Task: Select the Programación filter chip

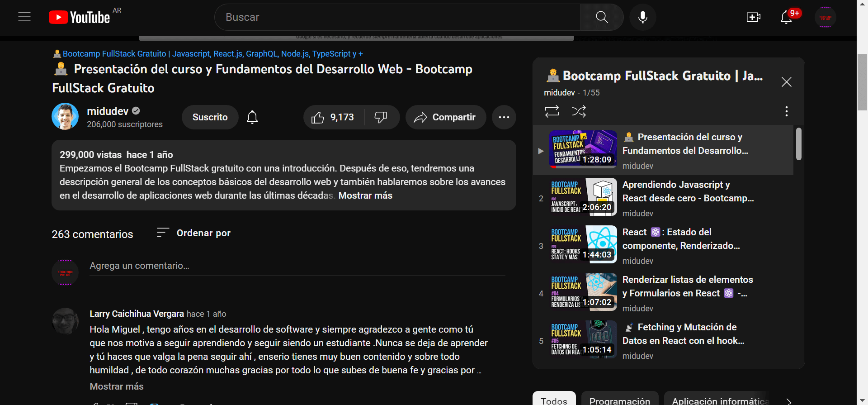Action: tap(619, 400)
